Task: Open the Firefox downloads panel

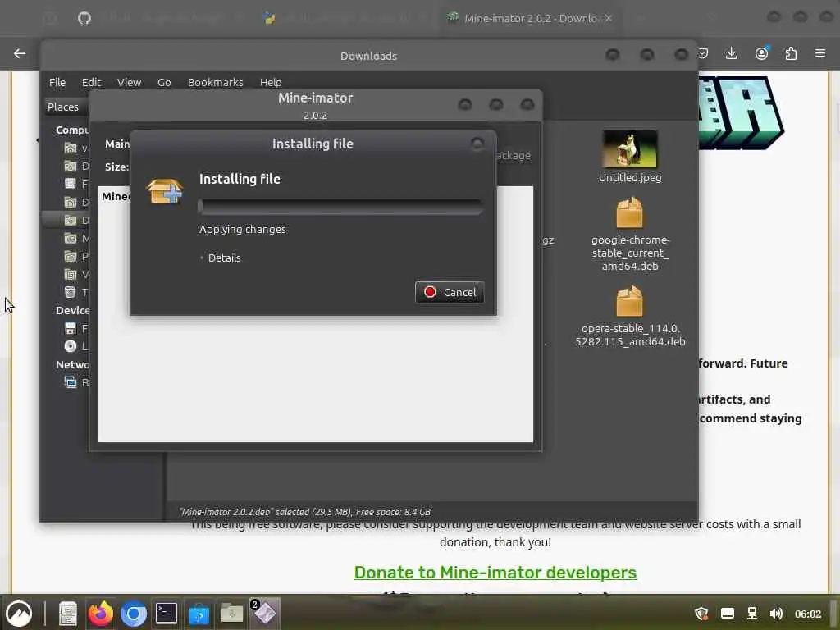Action: coord(731,53)
